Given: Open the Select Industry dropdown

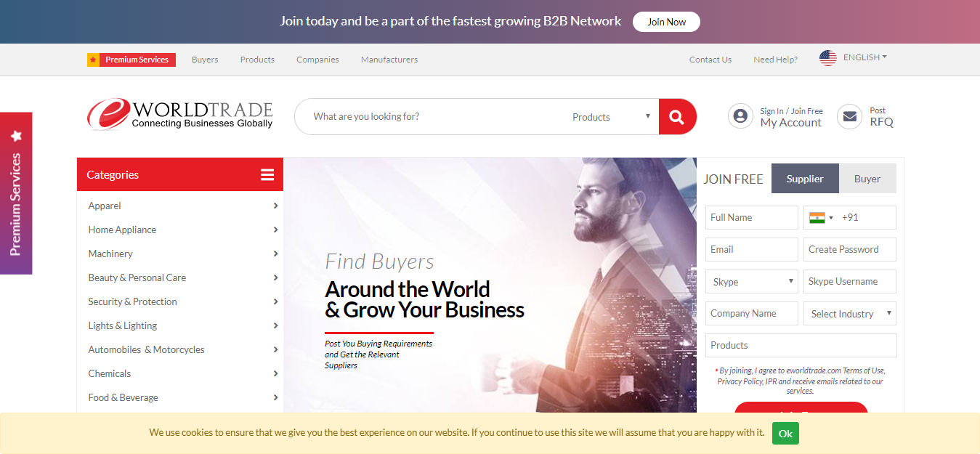Looking at the screenshot, I should [x=849, y=313].
